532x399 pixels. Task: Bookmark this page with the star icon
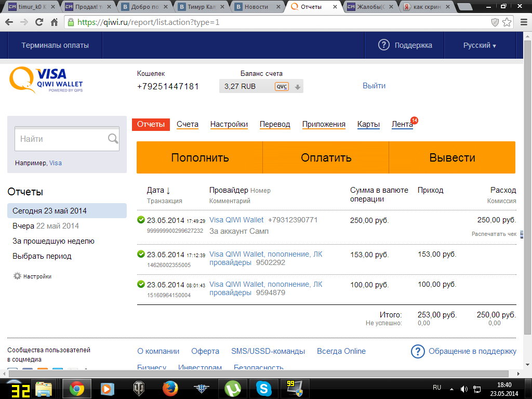(507, 22)
